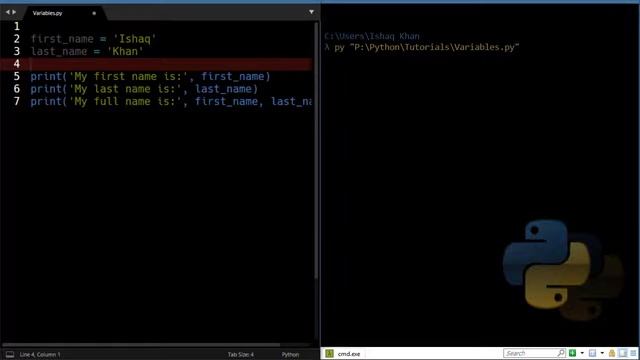The width and height of the screenshot is (640, 360).
Task: Click the Line 4, Column 1 status
Action: click(40, 354)
